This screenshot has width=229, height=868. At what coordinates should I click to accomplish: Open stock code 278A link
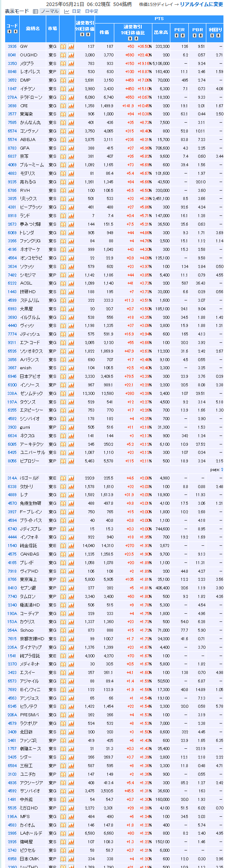coord(12,97)
